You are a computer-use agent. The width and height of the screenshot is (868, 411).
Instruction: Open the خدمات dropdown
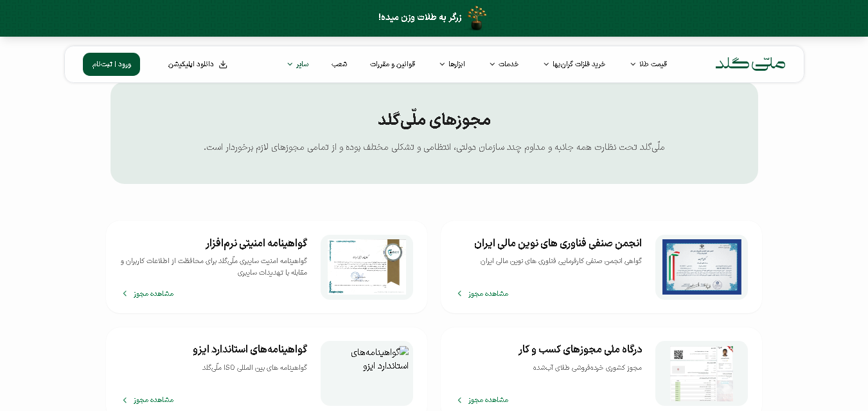pyautogui.click(x=504, y=64)
